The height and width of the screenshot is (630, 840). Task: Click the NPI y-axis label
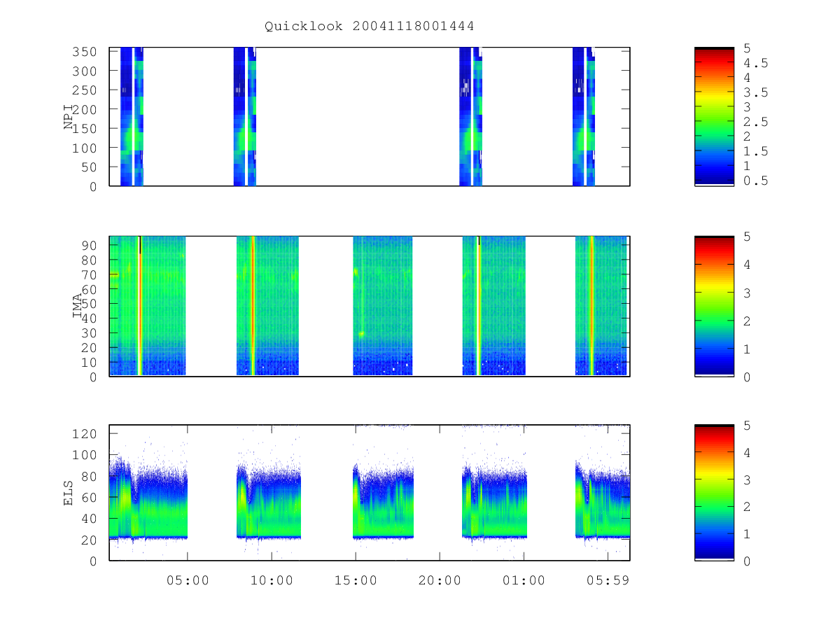[x=69, y=116]
